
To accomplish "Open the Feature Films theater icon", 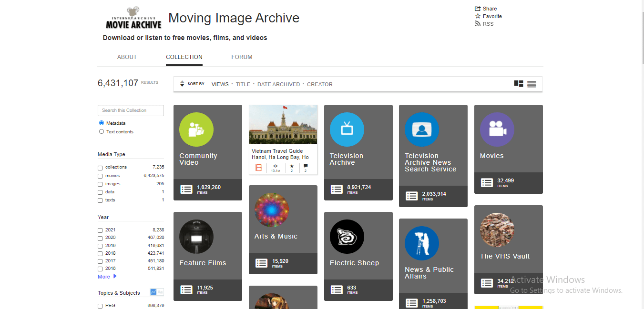I will (x=196, y=237).
